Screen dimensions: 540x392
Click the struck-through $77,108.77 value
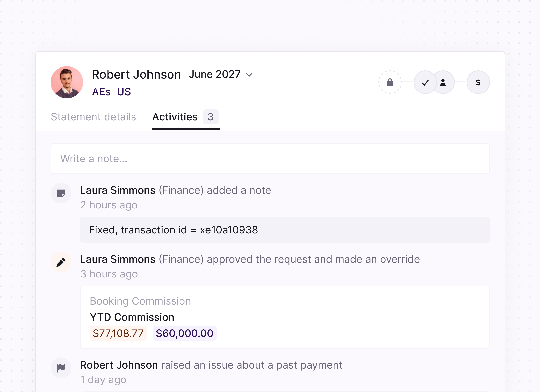point(118,333)
